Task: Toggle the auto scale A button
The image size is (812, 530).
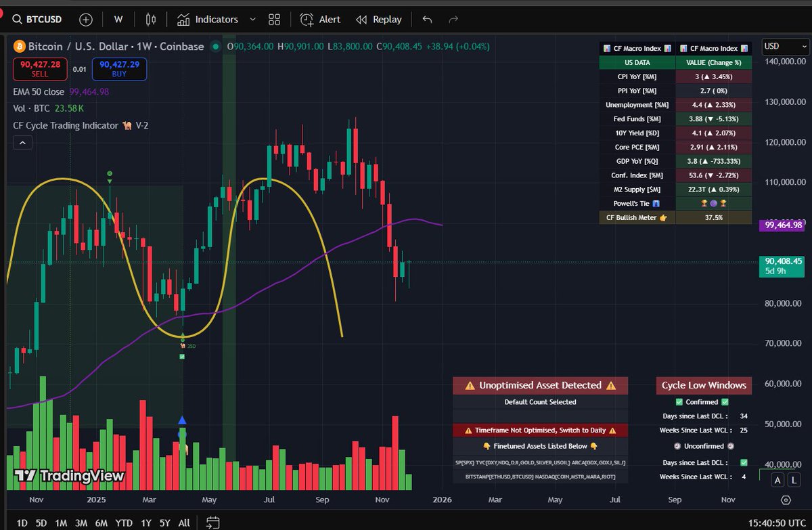Action: [x=777, y=480]
